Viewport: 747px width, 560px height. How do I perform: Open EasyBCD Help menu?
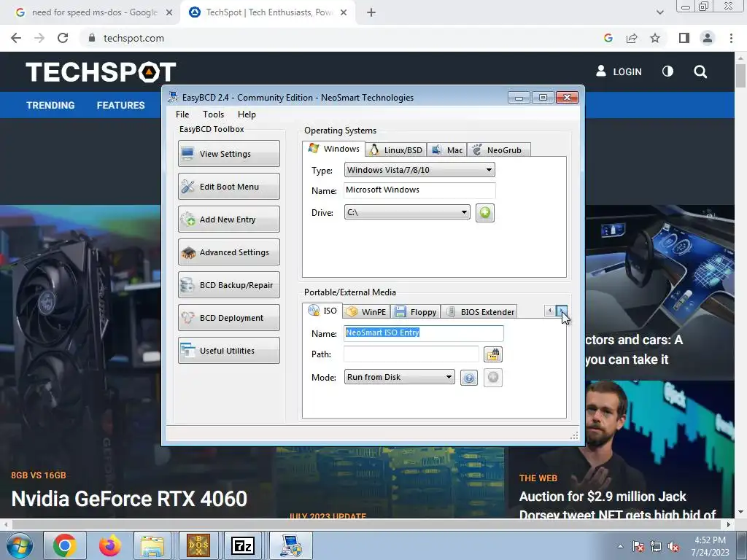click(x=247, y=114)
